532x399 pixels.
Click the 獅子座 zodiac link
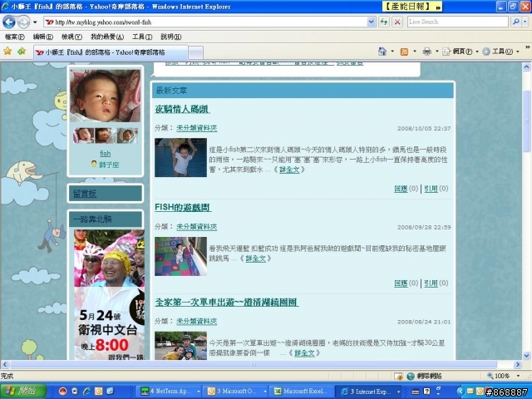point(109,165)
